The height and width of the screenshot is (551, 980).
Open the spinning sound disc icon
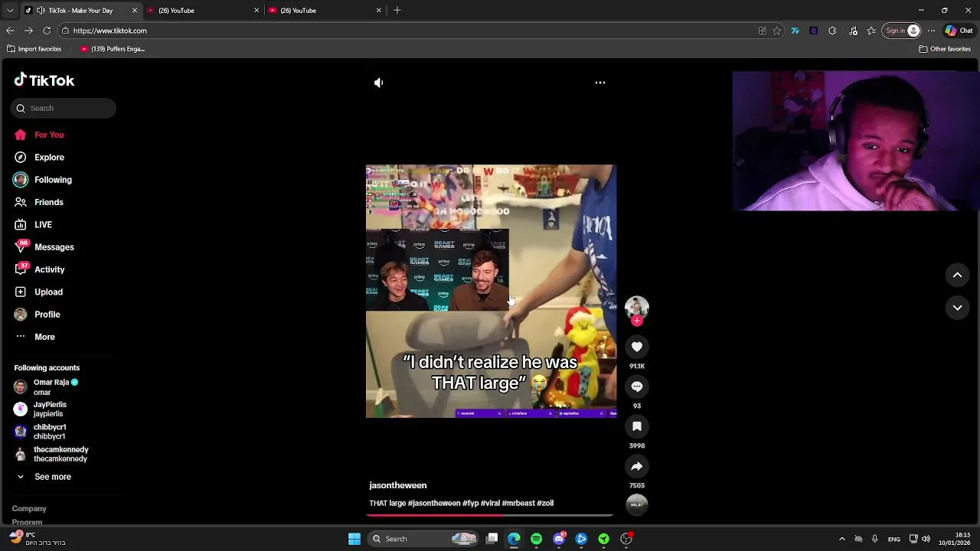pyautogui.click(x=637, y=504)
